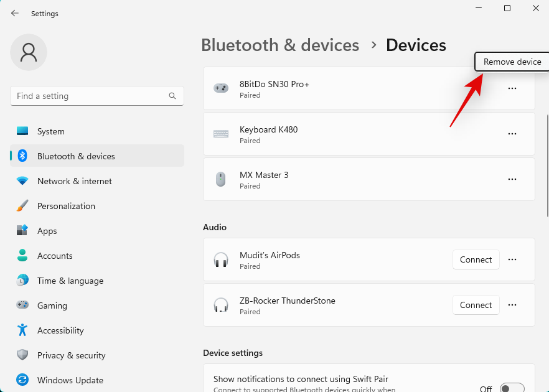Open the options menu for 8BitDo SN30 Pro+
549x392 pixels.
tap(512, 88)
